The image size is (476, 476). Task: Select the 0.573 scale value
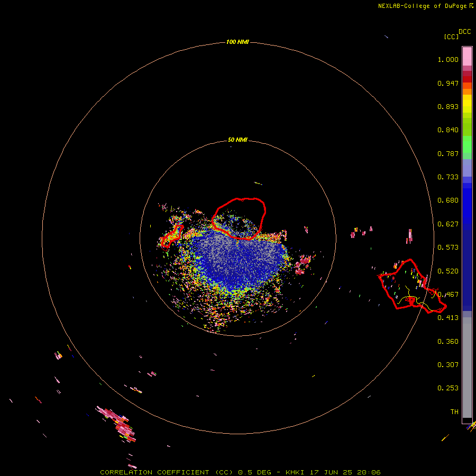pyautogui.click(x=448, y=248)
